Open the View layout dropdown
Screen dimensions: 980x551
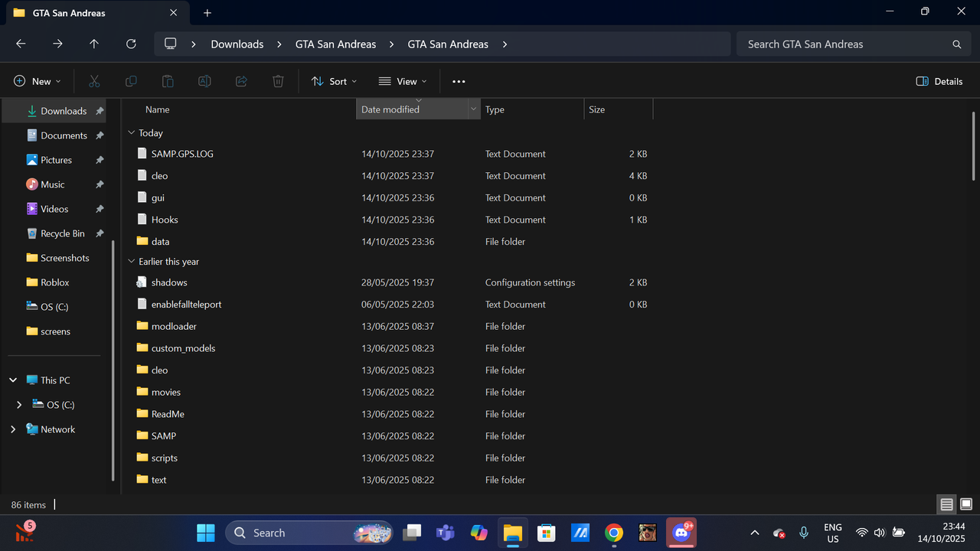pyautogui.click(x=403, y=81)
